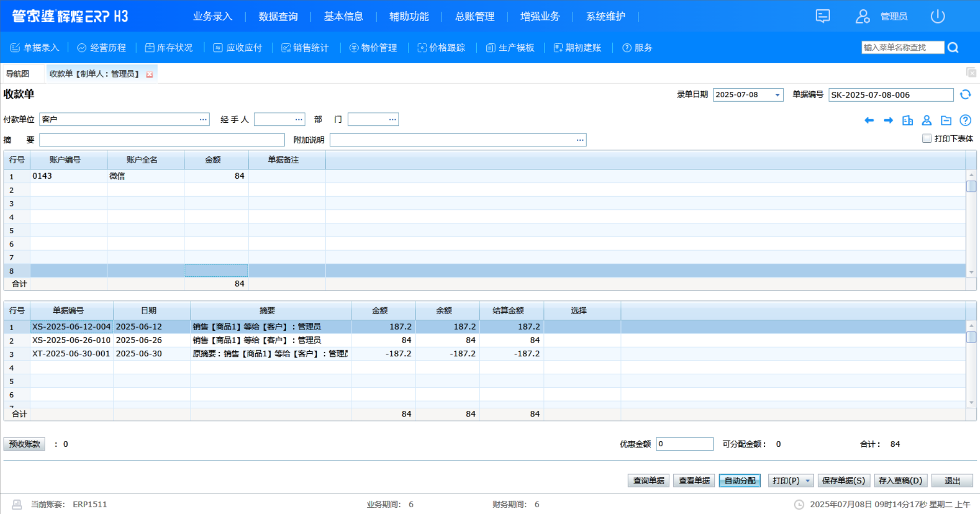Screen dimensions: 980x514
Task: Click the power logout icon
Action: tap(937, 16)
